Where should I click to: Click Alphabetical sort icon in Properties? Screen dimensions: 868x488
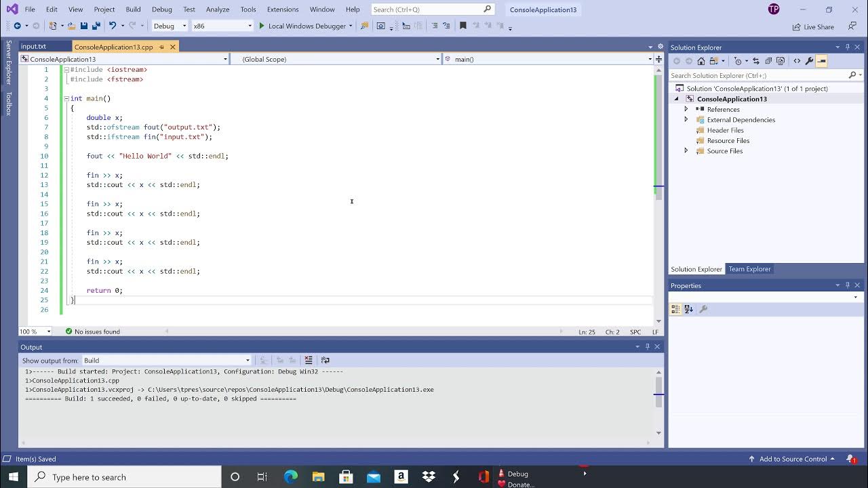click(689, 309)
